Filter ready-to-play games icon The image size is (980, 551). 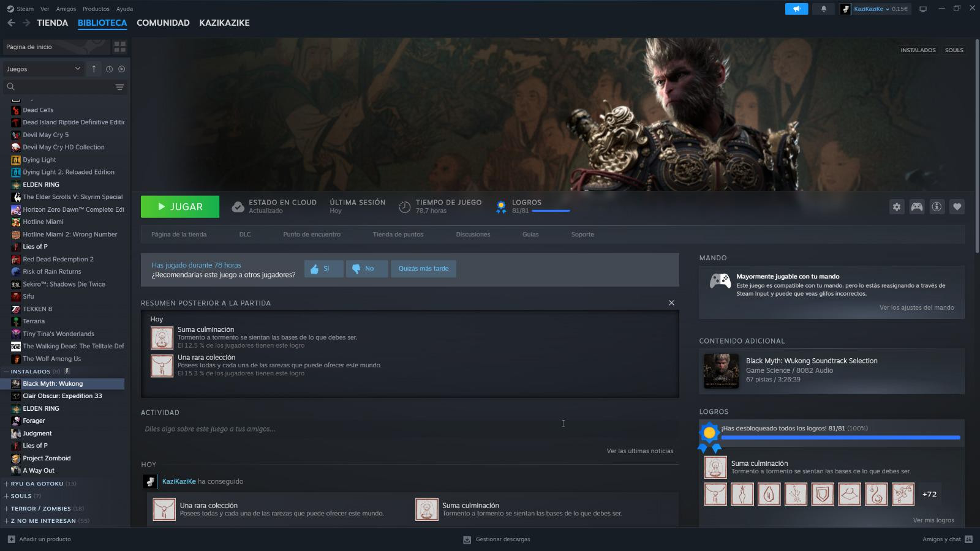(x=121, y=69)
